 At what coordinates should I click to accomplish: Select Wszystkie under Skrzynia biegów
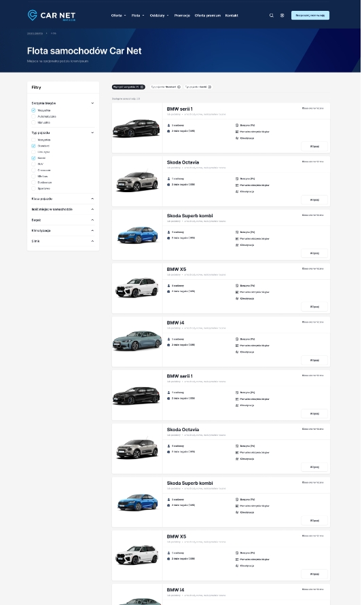(x=33, y=111)
